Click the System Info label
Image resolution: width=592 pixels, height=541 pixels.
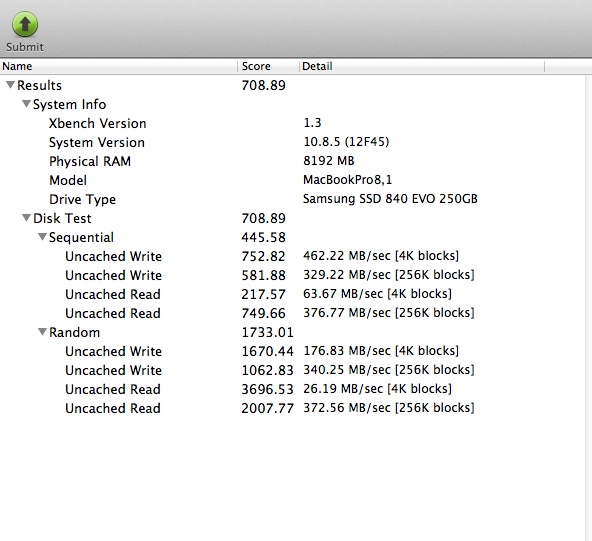69,104
